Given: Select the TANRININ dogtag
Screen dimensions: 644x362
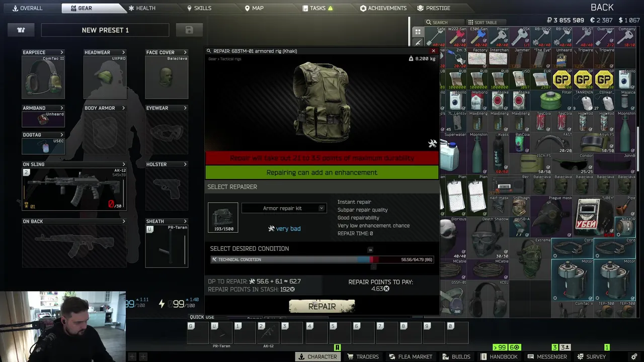Looking at the screenshot, I should tap(584, 100).
